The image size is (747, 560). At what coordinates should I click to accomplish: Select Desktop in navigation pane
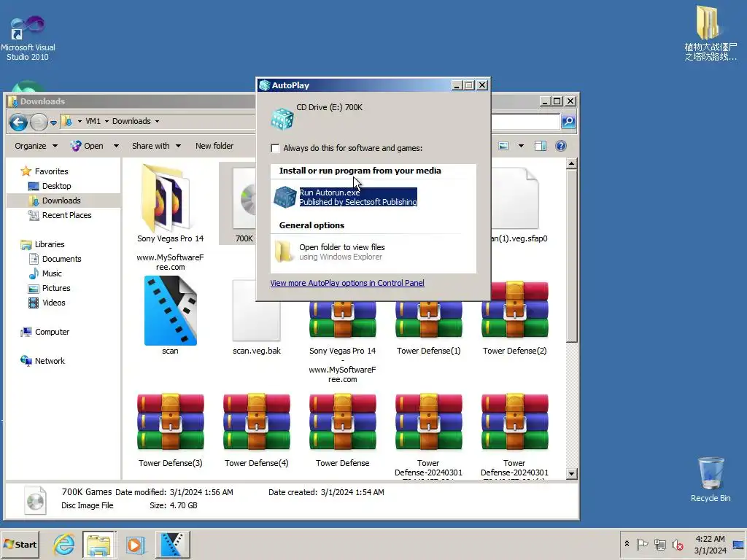(x=50, y=186)
